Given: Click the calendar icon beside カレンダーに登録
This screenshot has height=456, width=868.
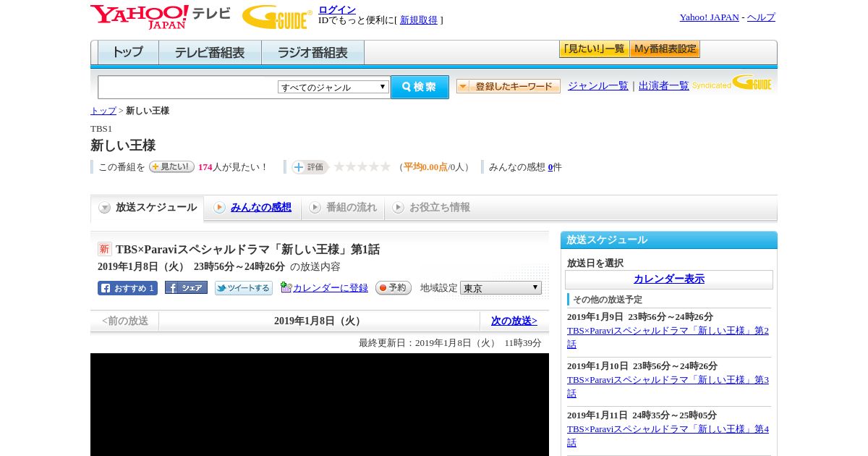Looking at the screenshot, I should [286, 287].
